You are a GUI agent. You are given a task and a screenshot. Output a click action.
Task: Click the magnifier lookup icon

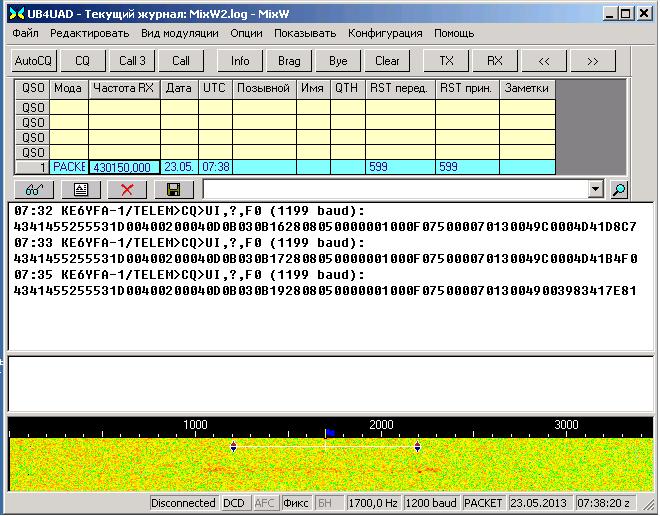(619, 190)
